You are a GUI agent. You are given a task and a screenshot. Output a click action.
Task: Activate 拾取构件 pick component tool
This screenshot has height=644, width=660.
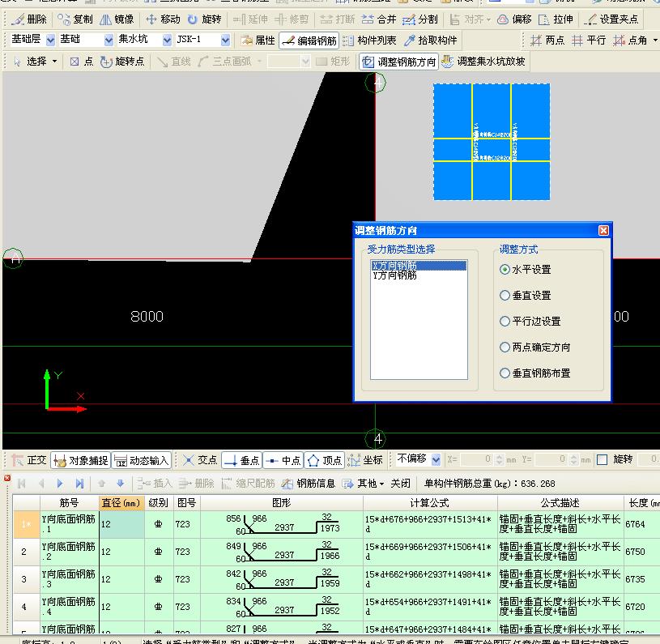coord(430,41)
